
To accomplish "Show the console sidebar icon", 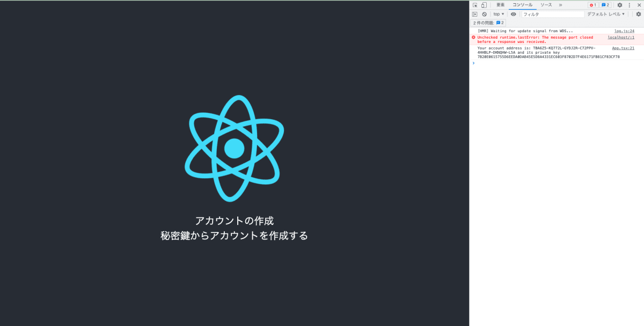I will click(x=474, y=14).
